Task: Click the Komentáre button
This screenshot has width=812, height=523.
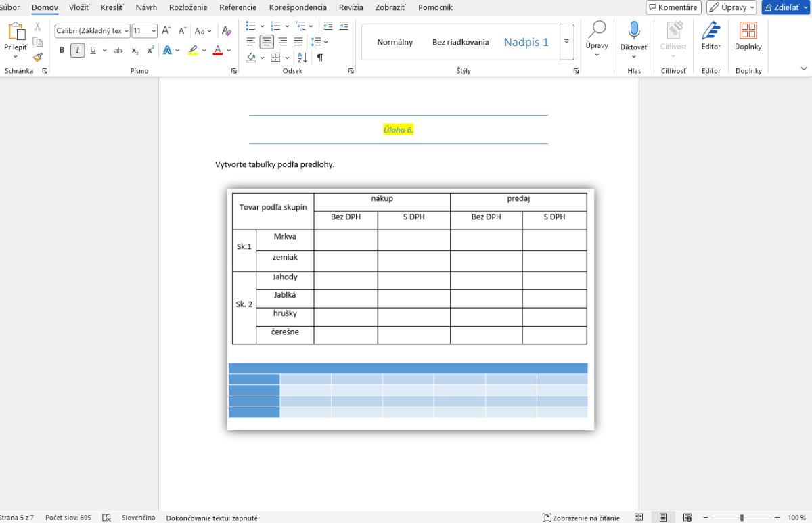Action: pos(673,7)
